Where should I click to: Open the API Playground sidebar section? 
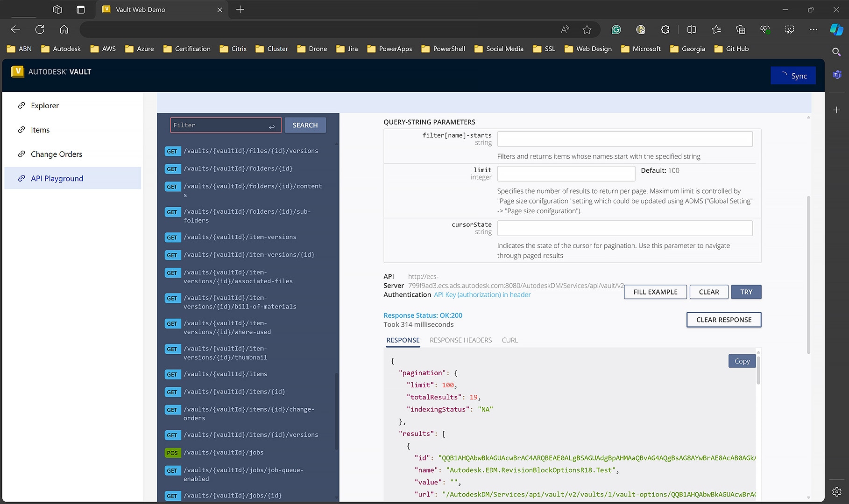pos(57,178)
